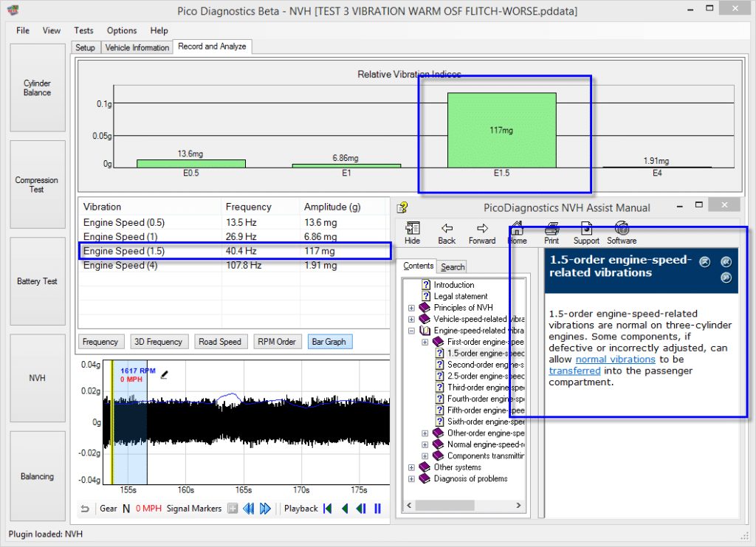Screen dimensions: 756x547
Task: Expand the Principles of NVH node
Action: pos(411,308)
